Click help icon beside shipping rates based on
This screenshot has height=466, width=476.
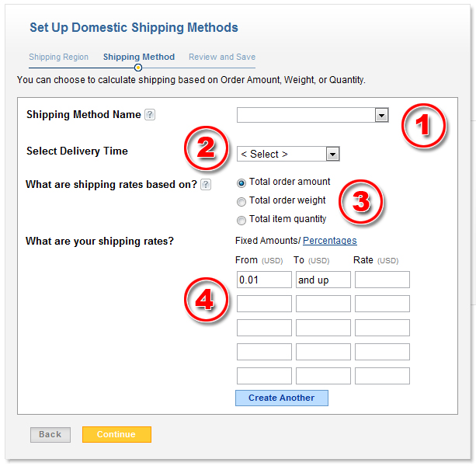pos(206,185)
